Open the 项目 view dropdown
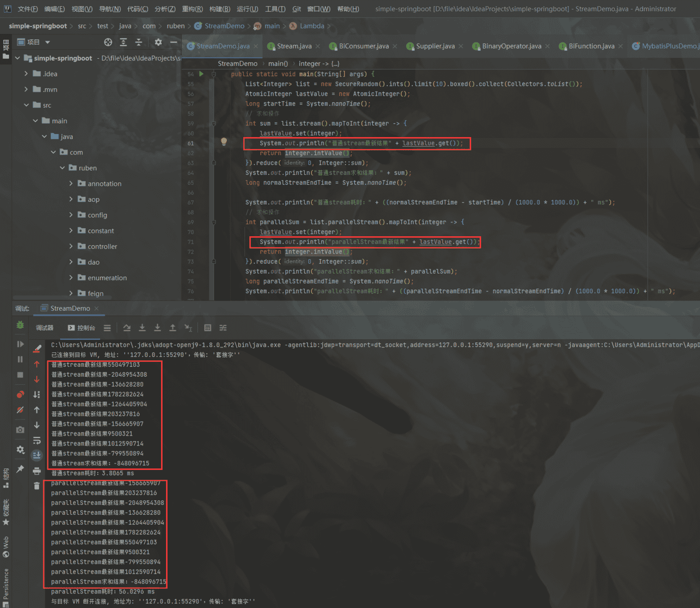This screenshot has width=700, height=608. pyautogui.click(x=48, y=42)
